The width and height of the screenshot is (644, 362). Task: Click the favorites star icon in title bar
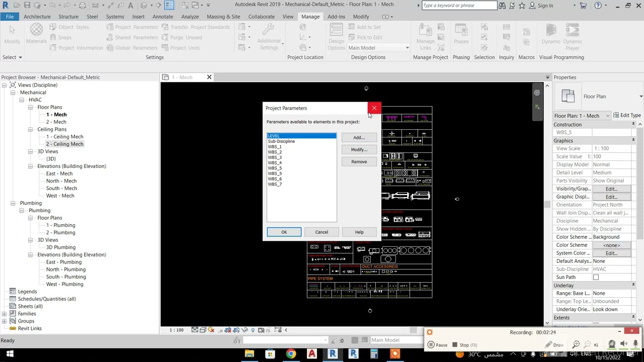[522, 6]
